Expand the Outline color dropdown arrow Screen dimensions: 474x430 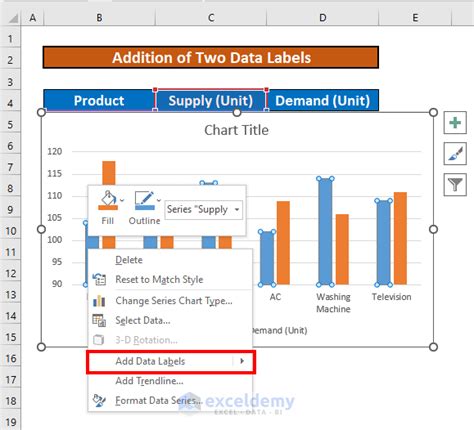click(159, 200)
